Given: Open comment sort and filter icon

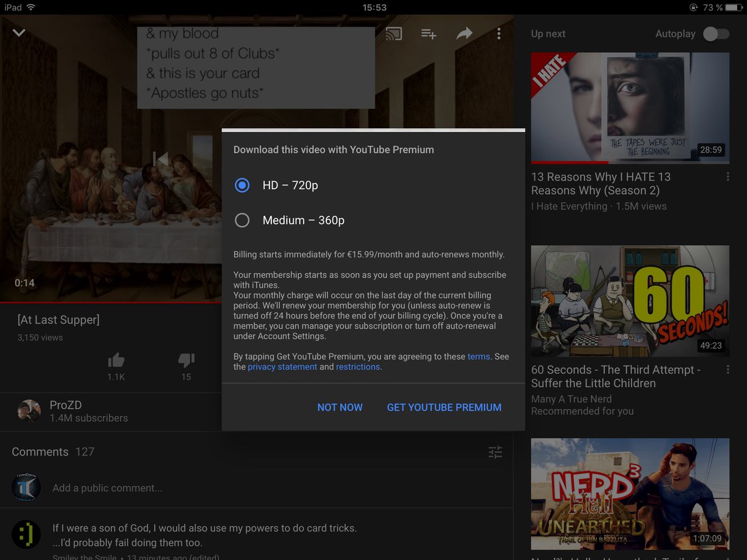Looking at the screenshot, I should pos(496,452).
